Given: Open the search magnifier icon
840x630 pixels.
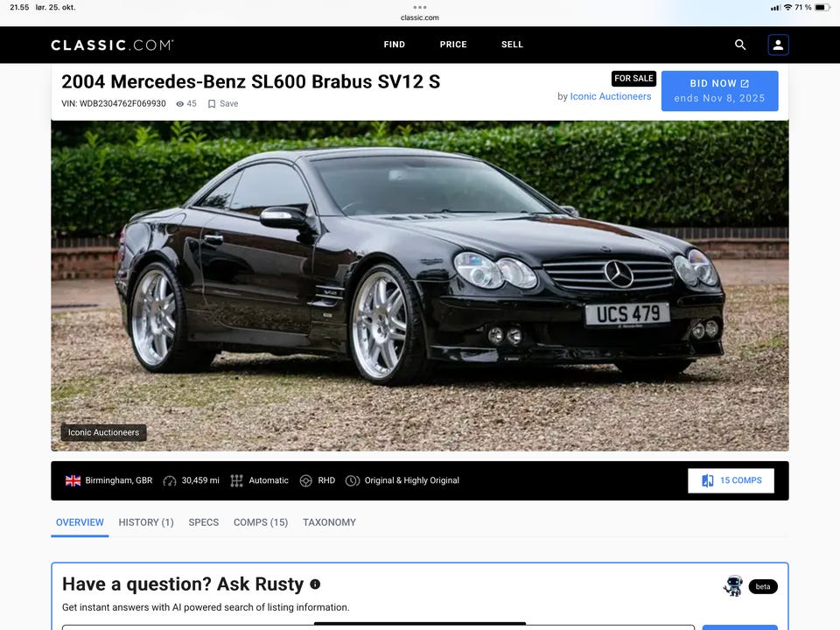Looking at the screenshot, I should coord(740,45).
